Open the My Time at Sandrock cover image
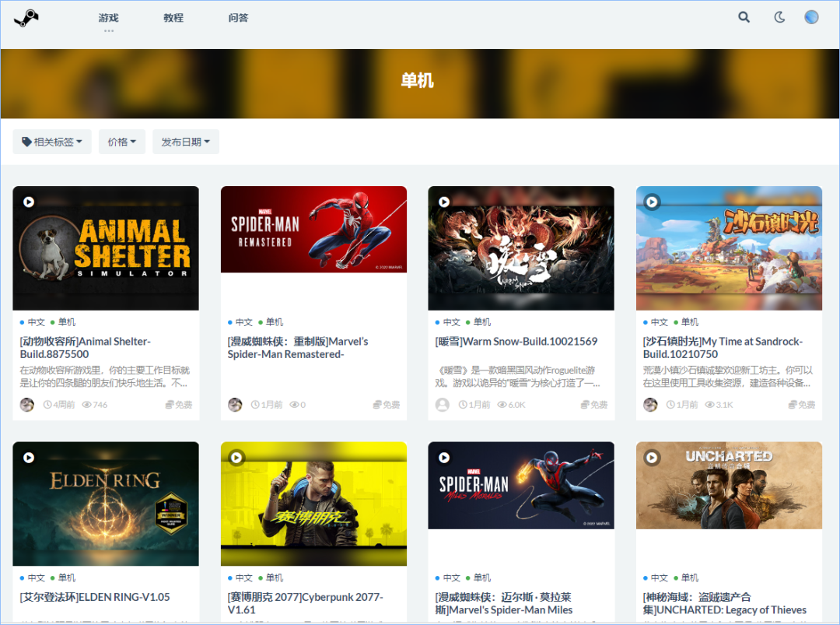The width and height of the screenshot is (840, 625). (x=729, y=248)
